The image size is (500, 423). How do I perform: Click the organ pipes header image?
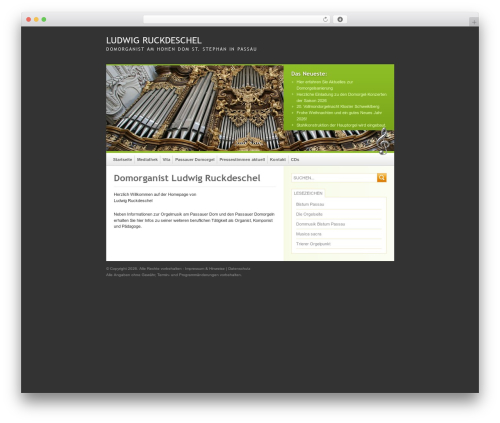195,108
